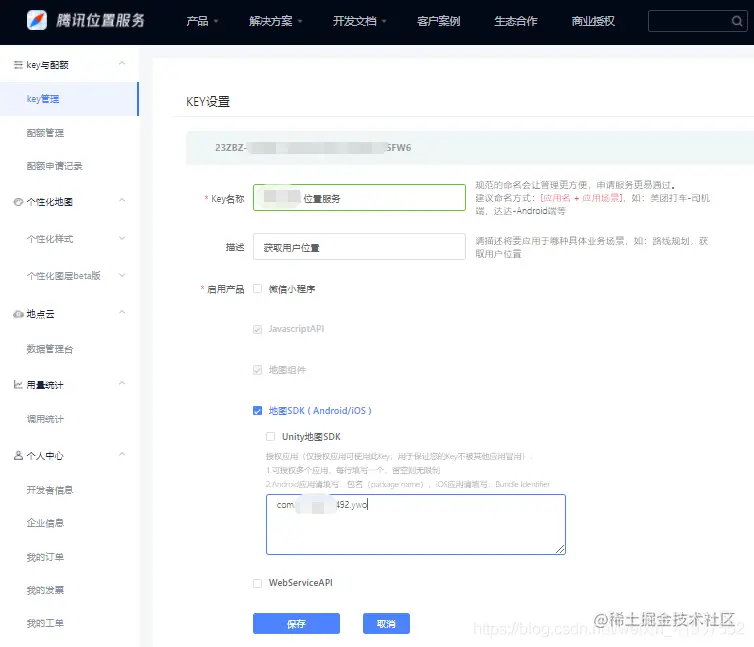Expand the 个性化图层beta版 submenu
The width and height of the screenshot is (754, 647).
[122, 275]
